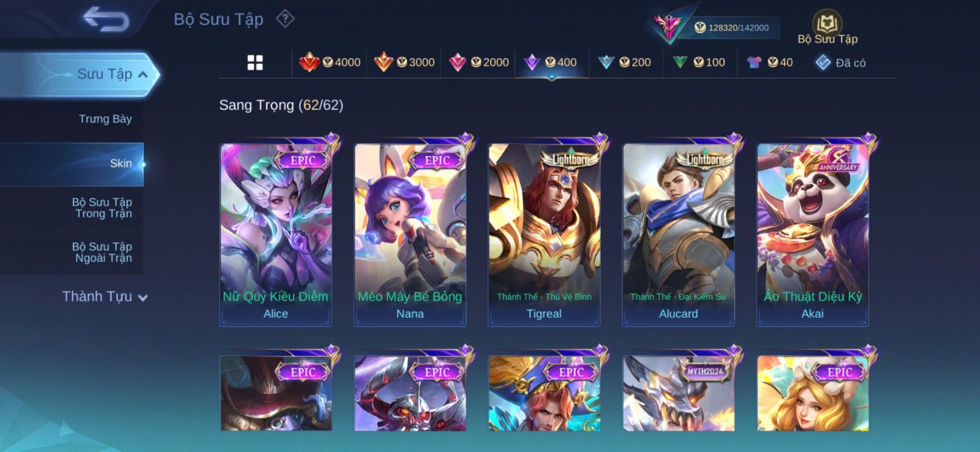
Task: Filter skins by the 200 blue gem
Action: [x=625, y=62]
